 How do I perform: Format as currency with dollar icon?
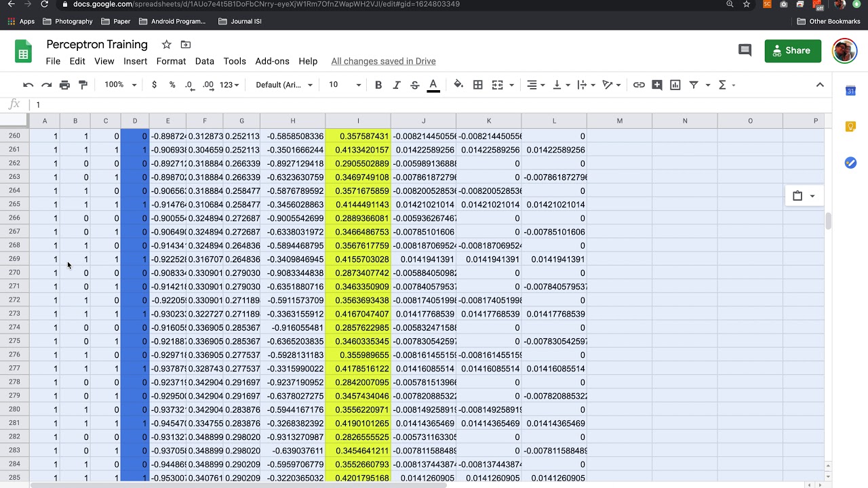pyautogui.click(x=154, y=85)
